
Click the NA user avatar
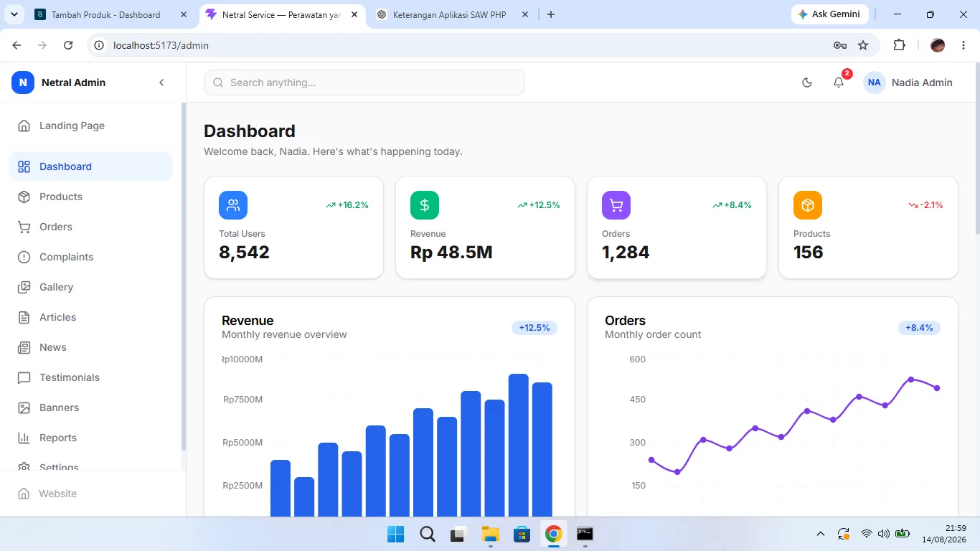(x=874, y=83)
